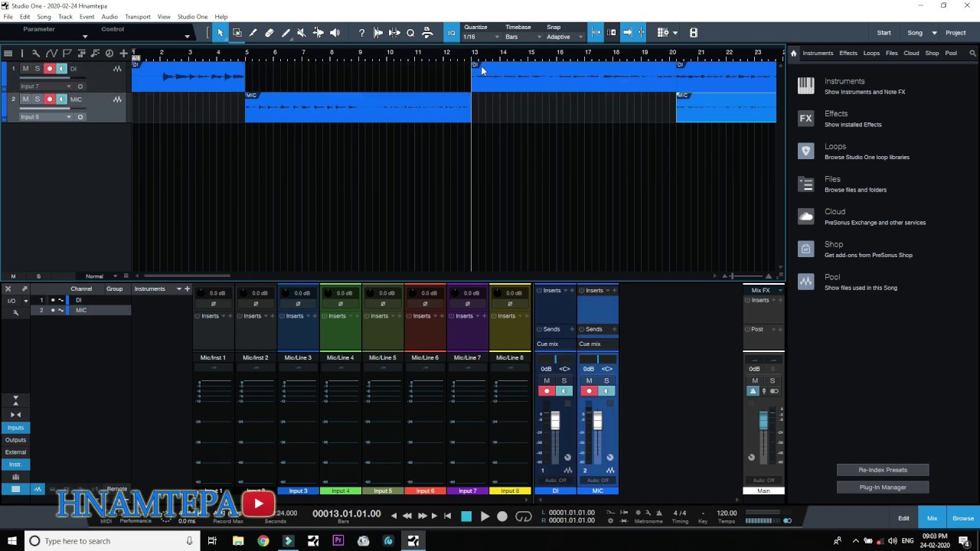The image size is (980, 551).
Task: Open the File menu
Action: click(8, 17)
